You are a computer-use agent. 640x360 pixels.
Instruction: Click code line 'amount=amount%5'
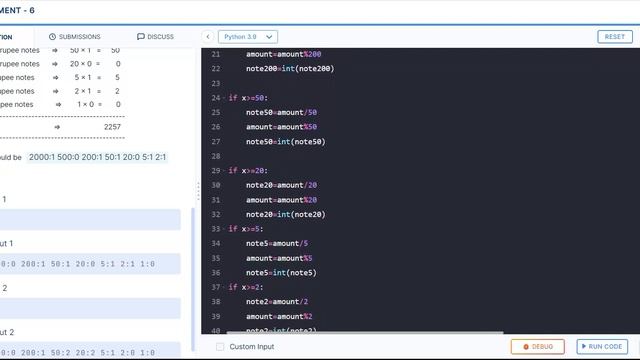[279, 258]
